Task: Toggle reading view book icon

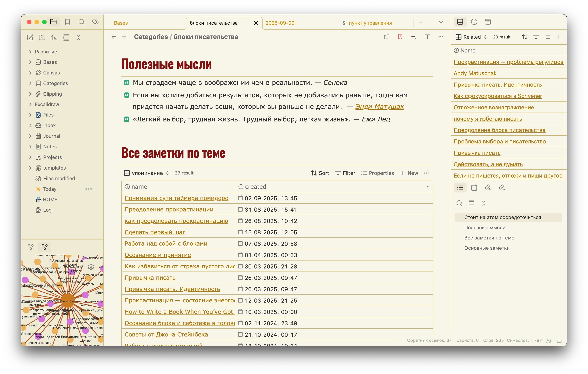Action: click(427, 37)
